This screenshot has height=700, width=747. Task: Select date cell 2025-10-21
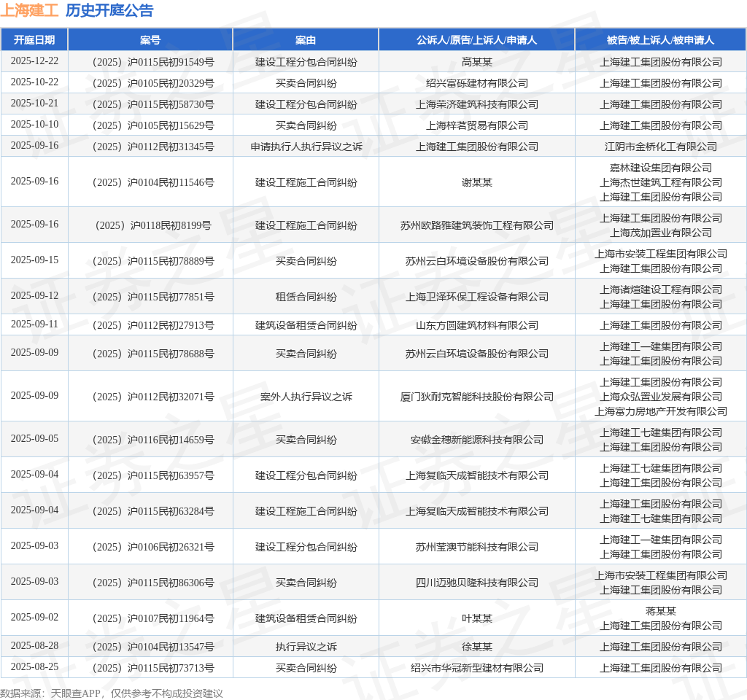(x=34, y=103)
